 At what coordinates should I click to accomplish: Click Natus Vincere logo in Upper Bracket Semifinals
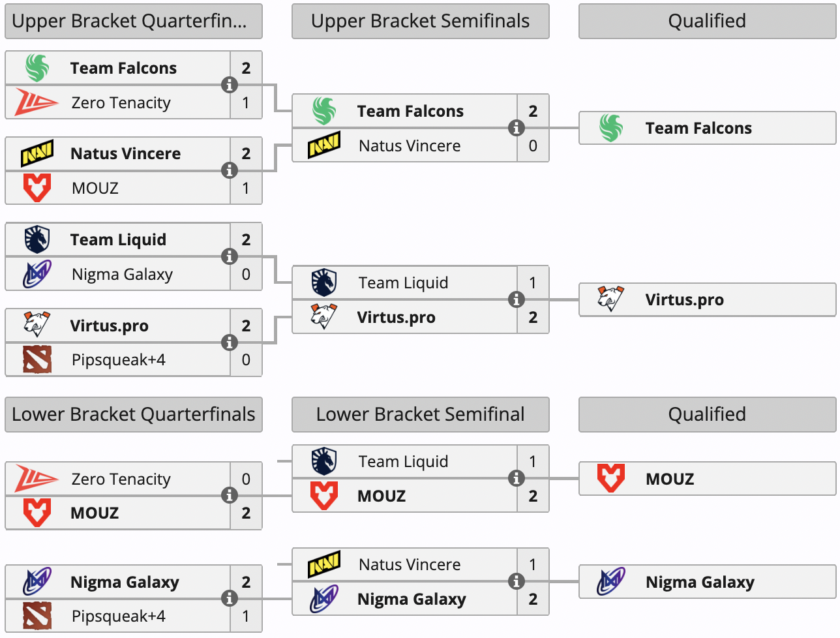(x=324, y=145)
